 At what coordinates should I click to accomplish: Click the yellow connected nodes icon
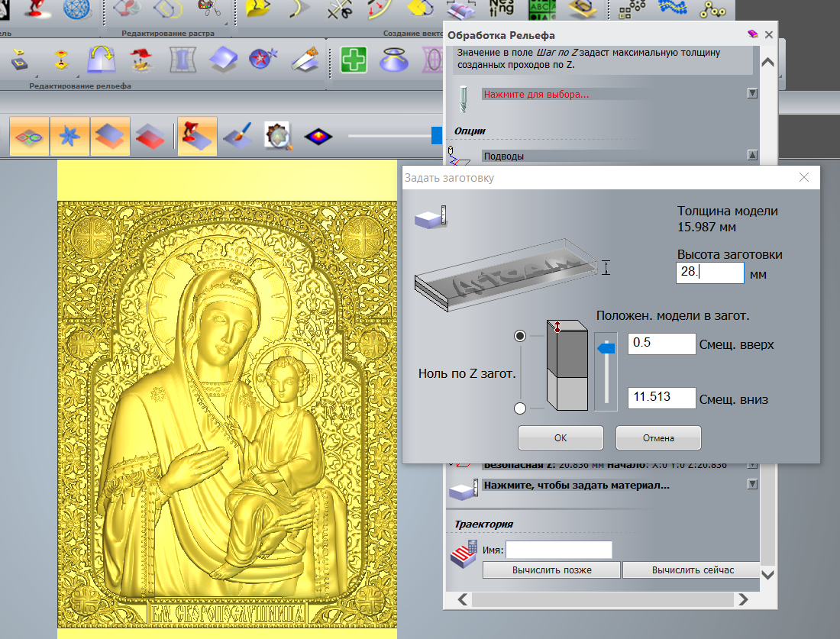[713, 9]
